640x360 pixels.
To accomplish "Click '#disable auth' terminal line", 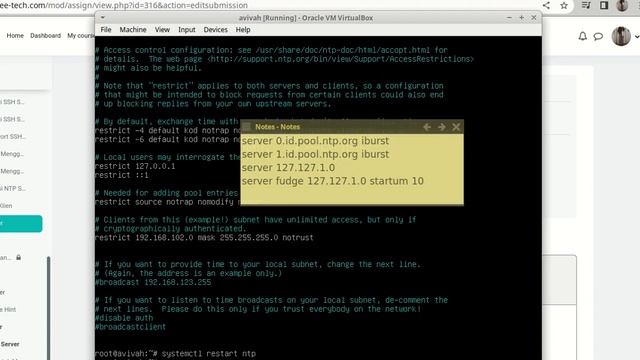I will [124, 318].
